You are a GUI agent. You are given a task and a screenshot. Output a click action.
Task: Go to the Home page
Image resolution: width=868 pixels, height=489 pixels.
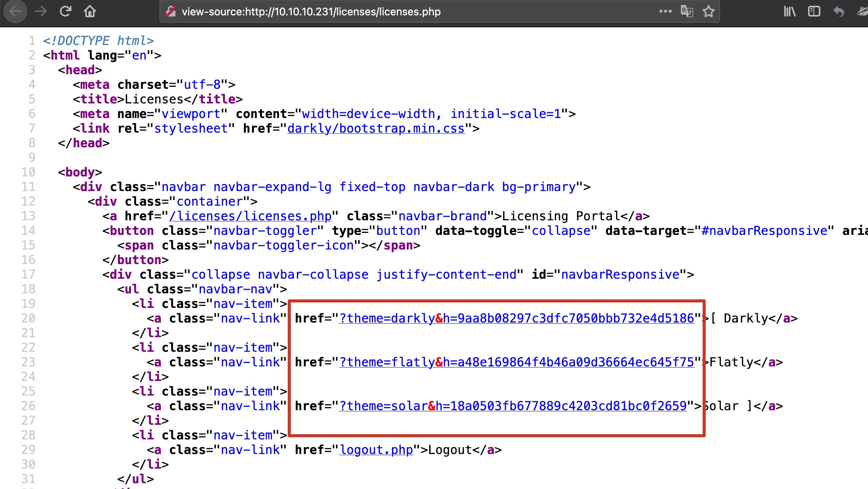coord(90,12)
